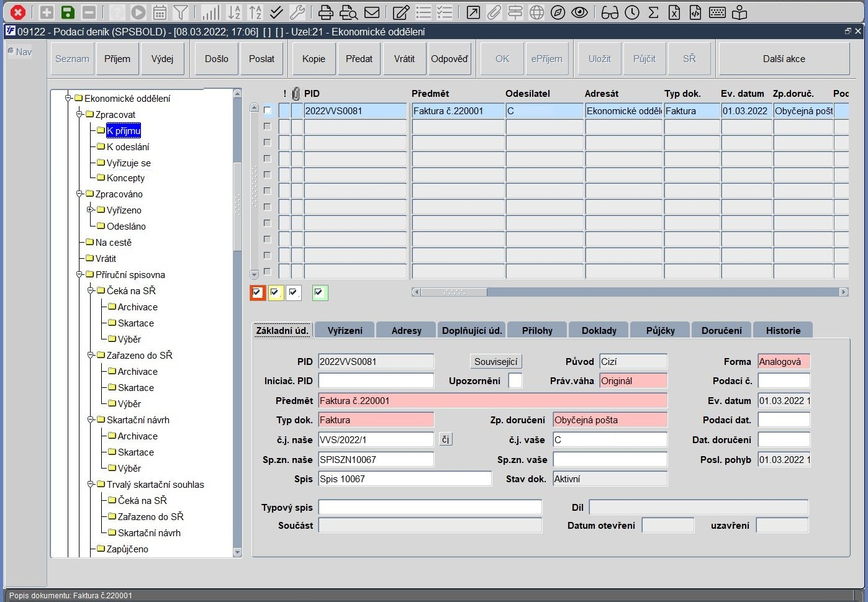The width and height of the screenshot is (868, 602).
Task: Click the Excel export icon
Action: pyautogui.click(x=674, y=12)
